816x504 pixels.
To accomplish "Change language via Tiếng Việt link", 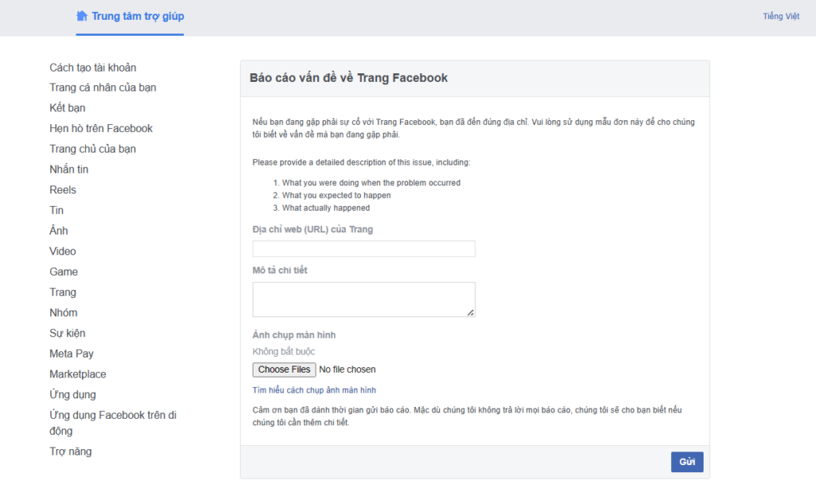I will point(781,16).
